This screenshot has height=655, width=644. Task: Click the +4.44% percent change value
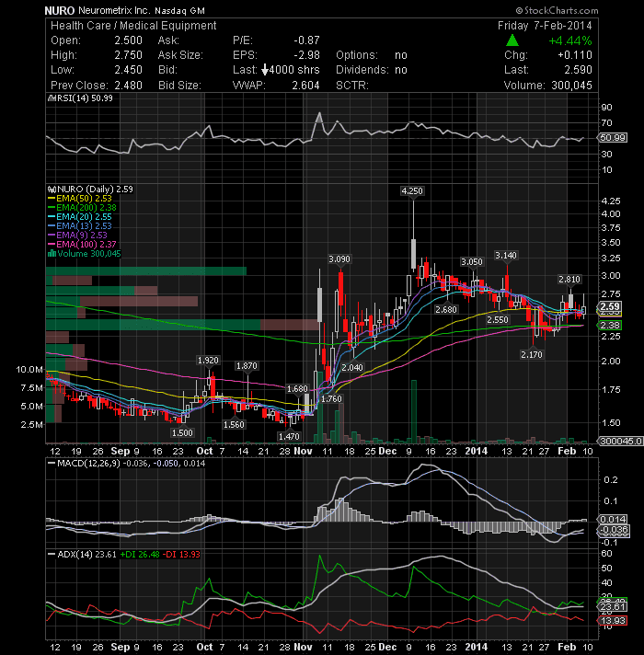570,40
